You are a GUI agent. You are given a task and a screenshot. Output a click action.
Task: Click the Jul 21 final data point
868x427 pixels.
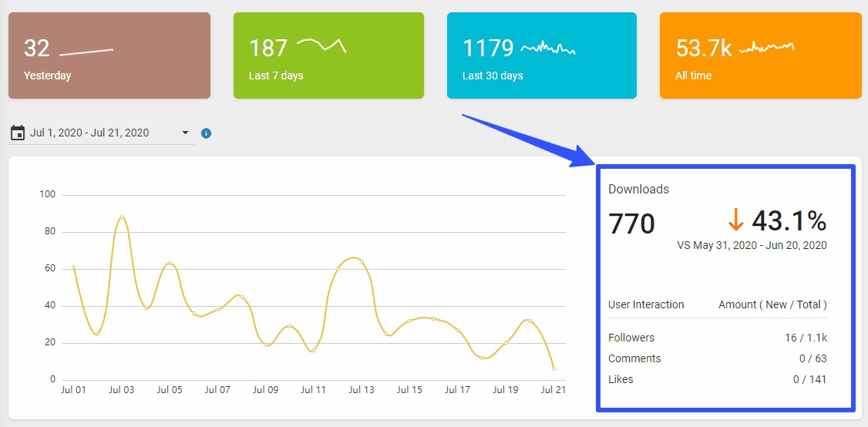[553, 368]
